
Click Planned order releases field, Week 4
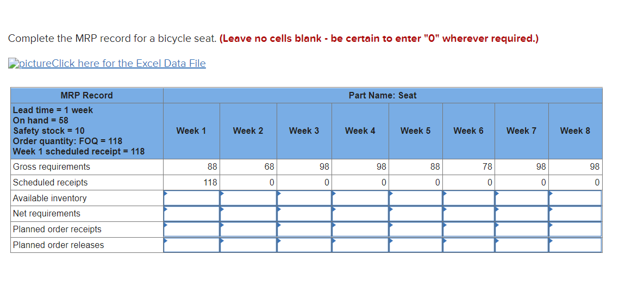[x=360, y=245]
